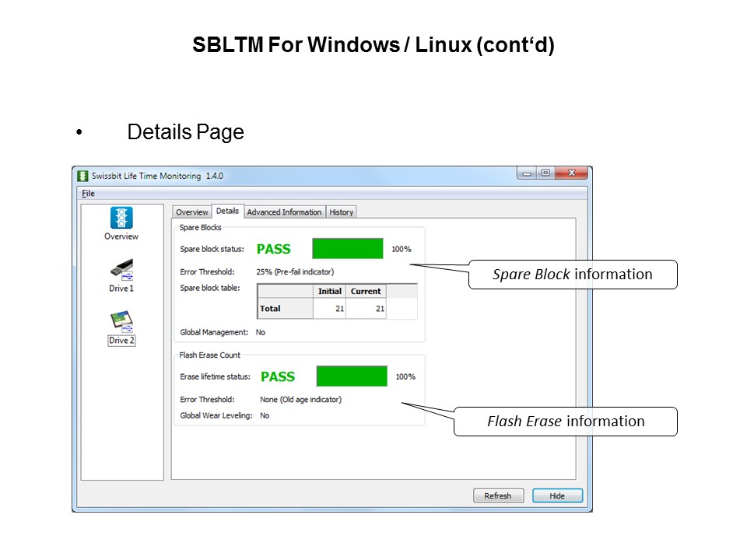The width and height of the screenshot is (747, 560).
Task: Click the Current column header in spare block table
Action: pyautogui.click(x=366, y=291)
